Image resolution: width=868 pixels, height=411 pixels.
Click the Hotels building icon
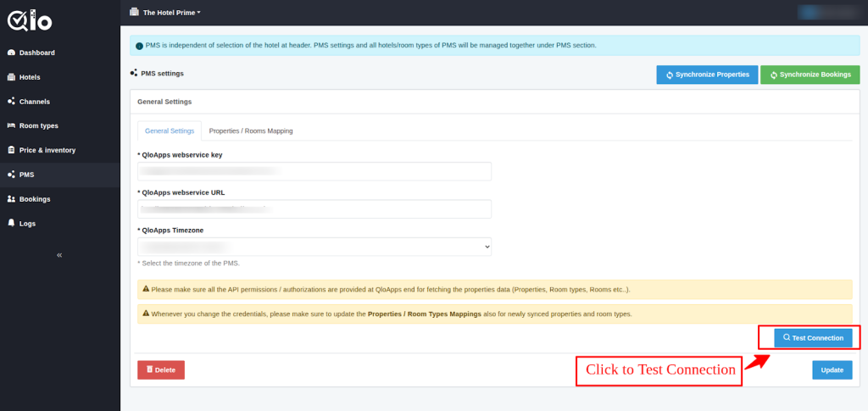(11, 77)
